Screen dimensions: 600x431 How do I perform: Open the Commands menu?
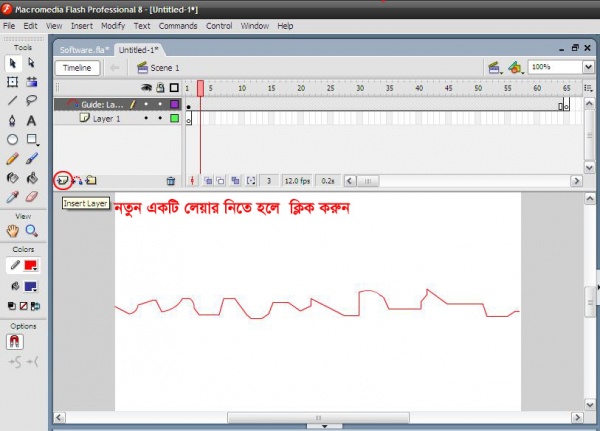(178, 26)
